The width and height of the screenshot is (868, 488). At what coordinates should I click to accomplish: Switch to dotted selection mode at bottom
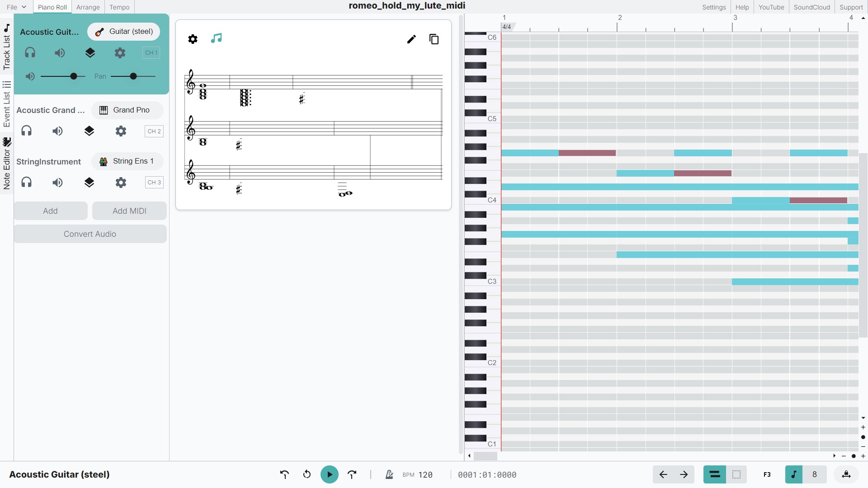coord(736,474)
